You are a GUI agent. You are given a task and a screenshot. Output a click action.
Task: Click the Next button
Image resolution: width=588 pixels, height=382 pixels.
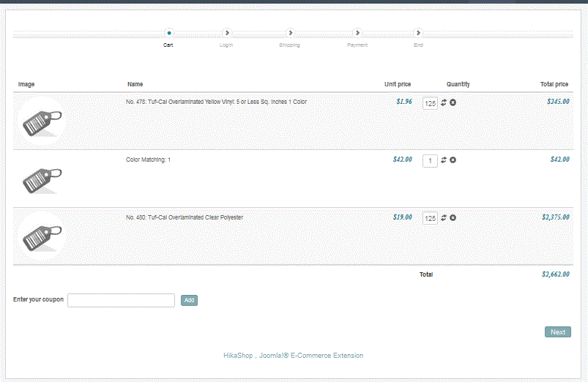pyautogui.click(x=557, y=332)
